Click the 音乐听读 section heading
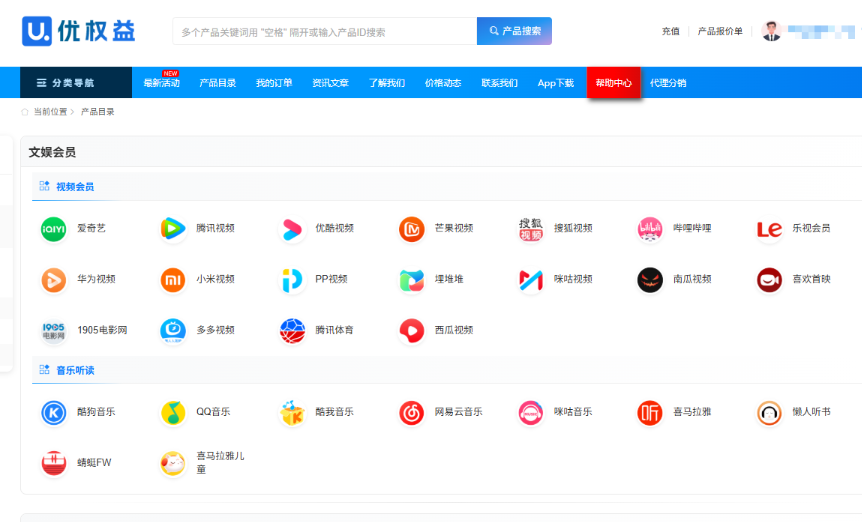Viewport: 862px width, 522px height. click(x=75, y=370)
